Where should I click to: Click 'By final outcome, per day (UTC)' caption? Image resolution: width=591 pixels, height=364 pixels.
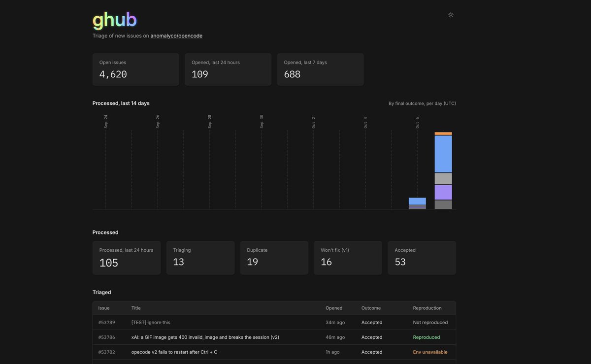[422, 103]
